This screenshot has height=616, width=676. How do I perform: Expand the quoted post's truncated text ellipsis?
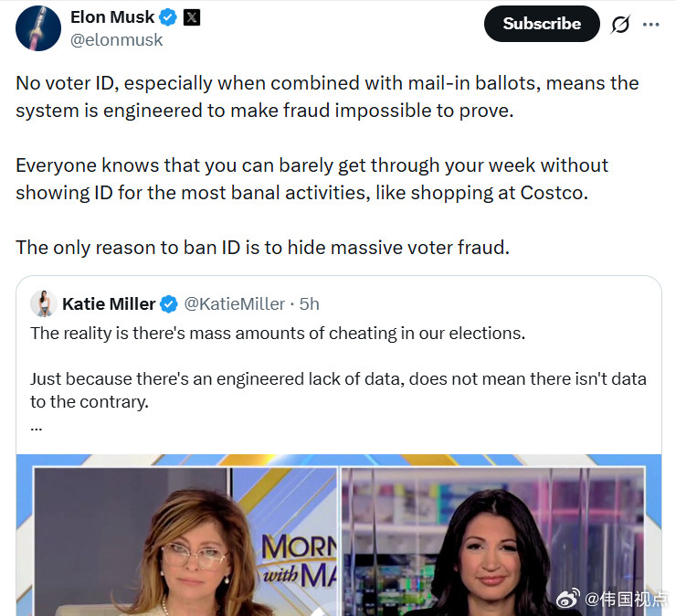pyautogui.click(x=37, y=425)
